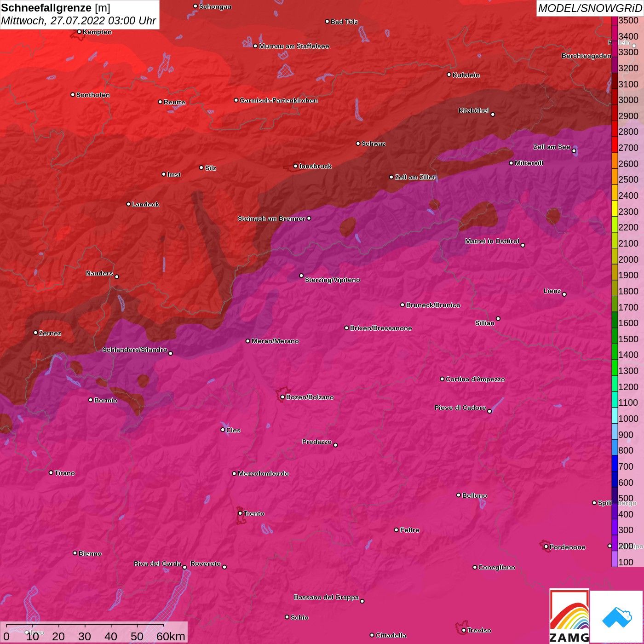644x644 pixels.
Task: Click the Bassano del Grappa label
Action: (x=326, y=597)
